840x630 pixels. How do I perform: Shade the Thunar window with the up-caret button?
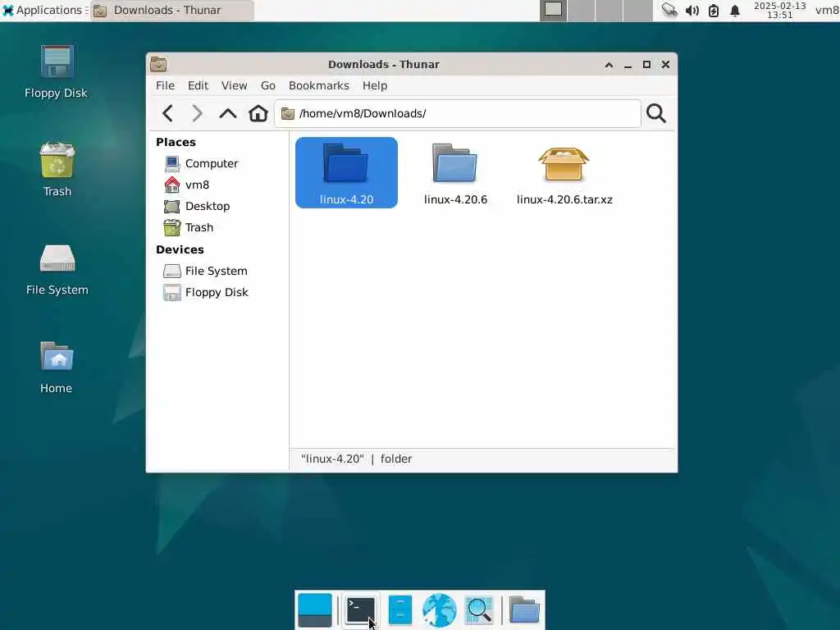[609, 65]
